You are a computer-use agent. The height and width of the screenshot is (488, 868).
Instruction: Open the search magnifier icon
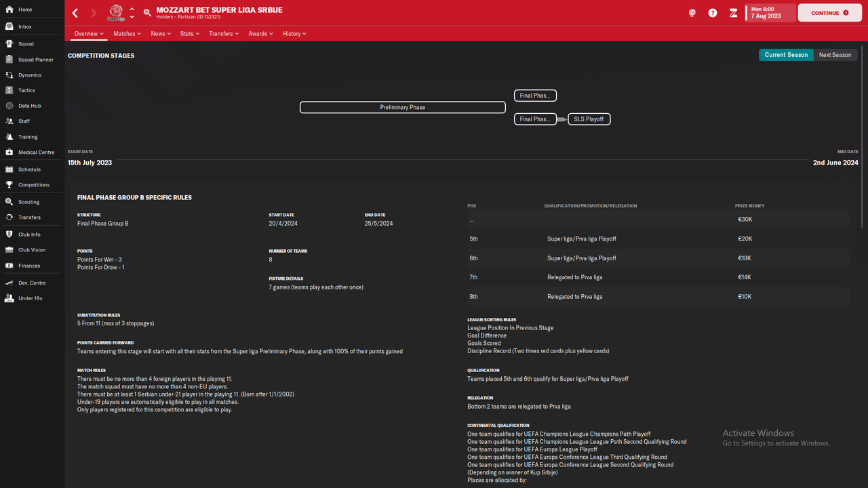147,13
